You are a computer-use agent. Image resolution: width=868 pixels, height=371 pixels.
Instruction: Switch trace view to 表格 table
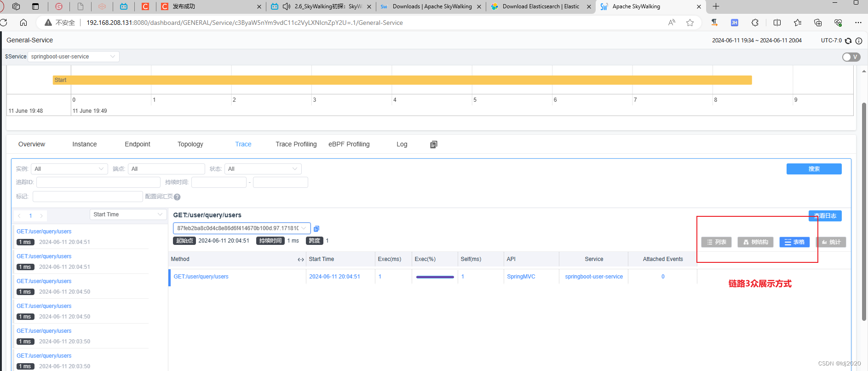point(794,242)
